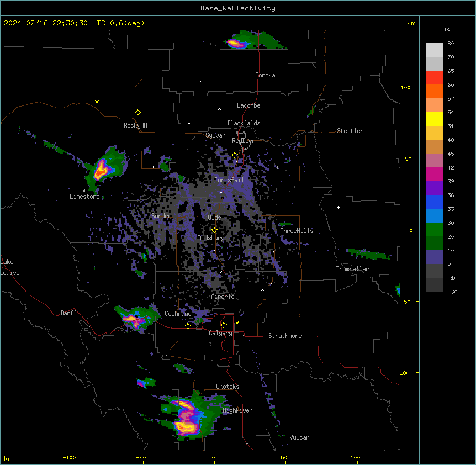Screen dimensions: 476x465
Task: Choose the dark blue 33-36 dBZ legend swatch
Action: 434,202
